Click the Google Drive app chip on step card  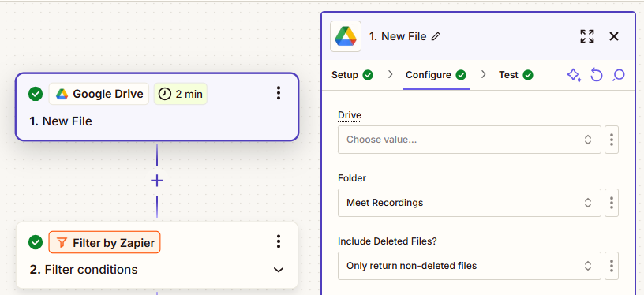99,94
